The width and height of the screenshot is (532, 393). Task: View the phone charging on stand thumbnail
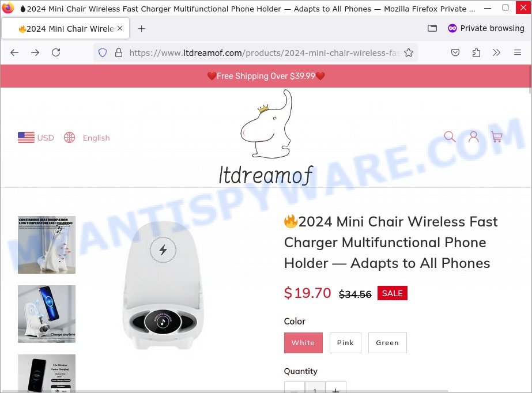tap(47, 314)
